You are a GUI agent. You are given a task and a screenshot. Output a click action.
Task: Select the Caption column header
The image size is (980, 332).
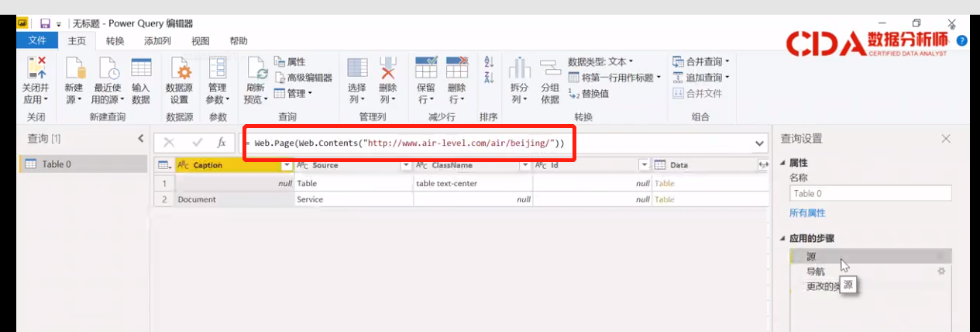(235, 165)
